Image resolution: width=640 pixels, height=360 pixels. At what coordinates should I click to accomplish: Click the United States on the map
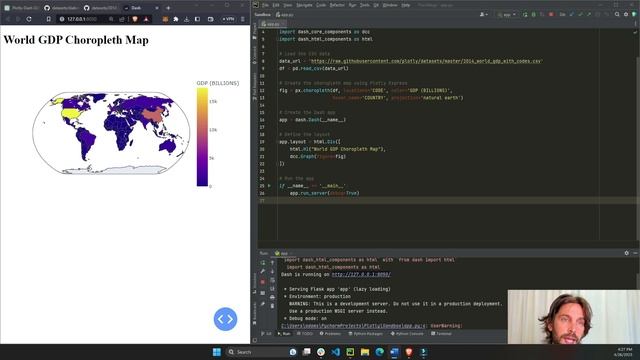tap(71, 113)
